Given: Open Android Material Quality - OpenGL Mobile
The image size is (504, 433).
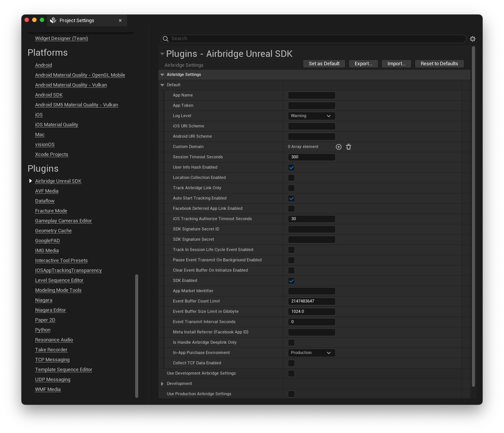Looking at the screenshot, I should tap(80, 75).
